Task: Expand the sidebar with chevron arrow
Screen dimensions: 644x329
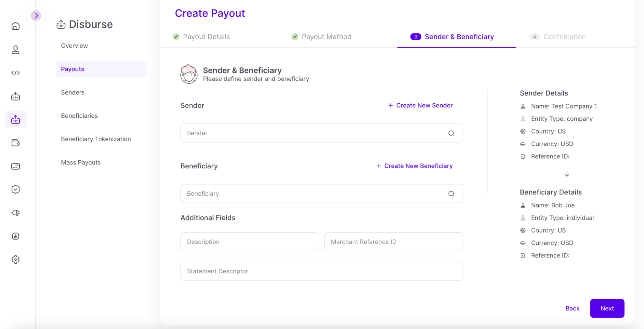Action: [x=36, y=15]
